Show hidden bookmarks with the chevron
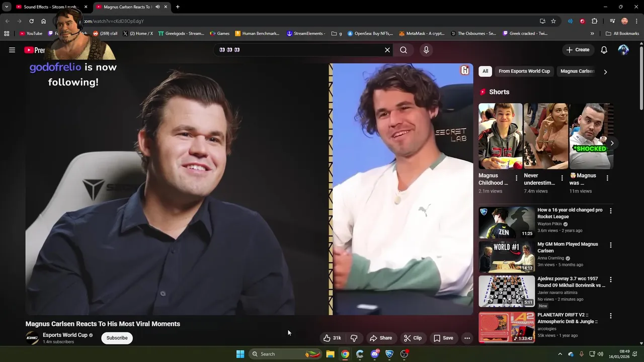This screenshot has height=362, width=644. tap(592, 34)
